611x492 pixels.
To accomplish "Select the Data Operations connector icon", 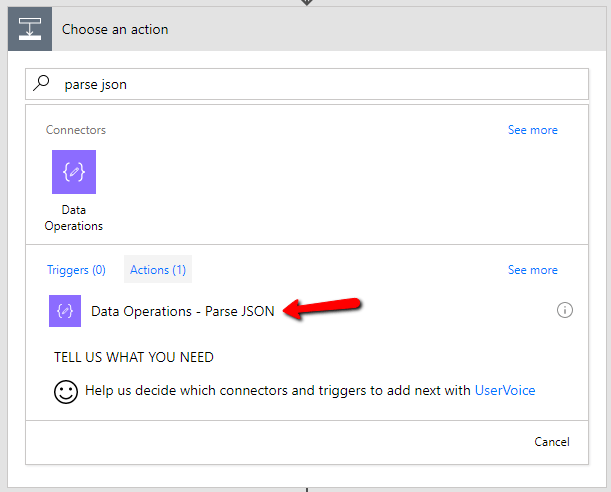I will pyautogui.click(x=74, y=172).
